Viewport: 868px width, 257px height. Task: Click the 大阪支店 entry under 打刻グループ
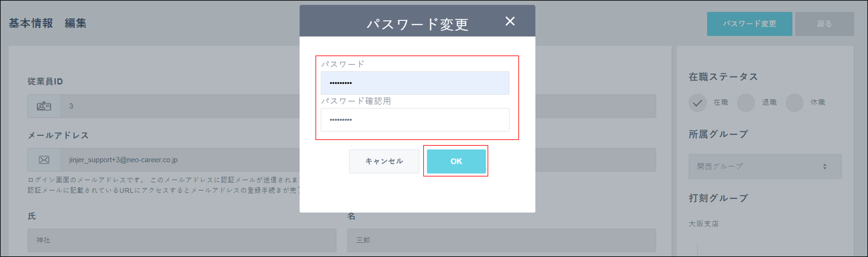tap(703, 224)
